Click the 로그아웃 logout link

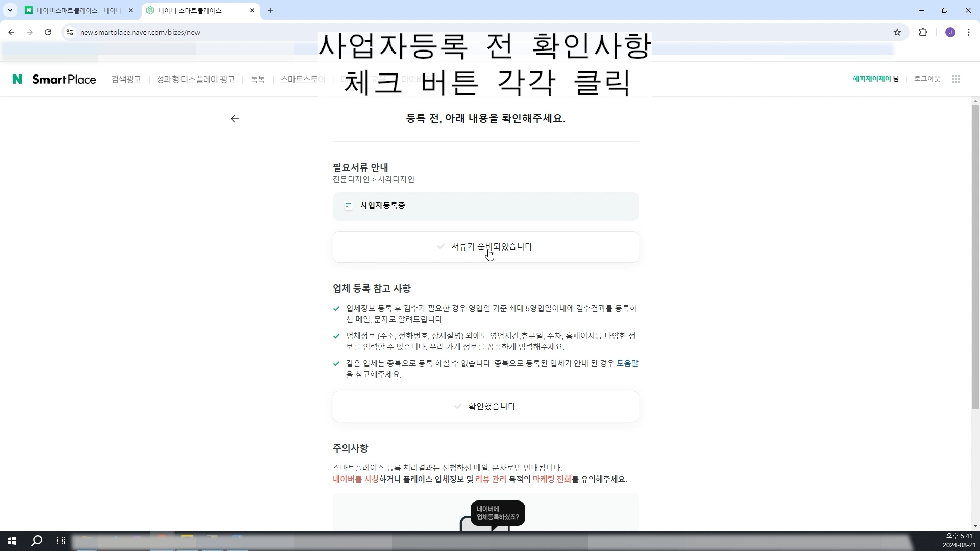(x=927, y=79)
